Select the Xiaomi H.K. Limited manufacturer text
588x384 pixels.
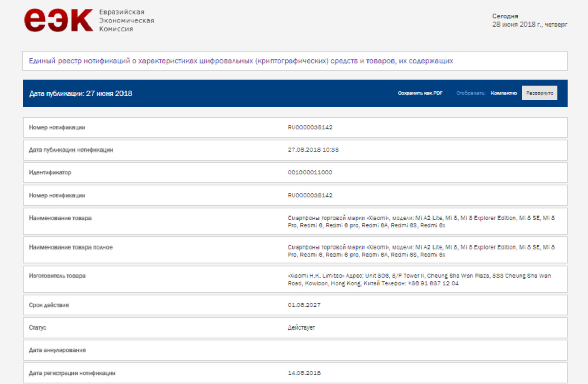(419, 279)
